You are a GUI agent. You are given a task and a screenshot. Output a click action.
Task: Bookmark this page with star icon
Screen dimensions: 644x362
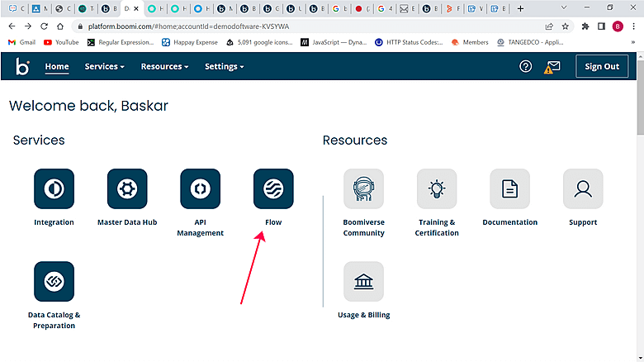coord(565,26)
